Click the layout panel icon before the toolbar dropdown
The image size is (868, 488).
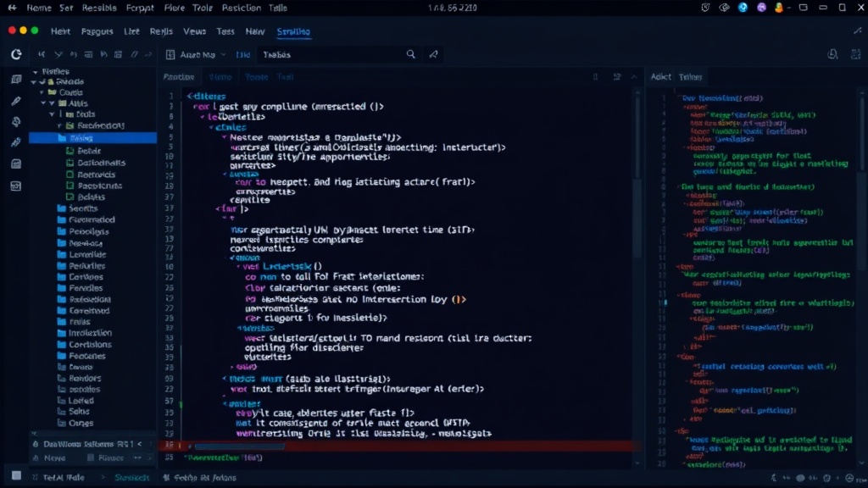click(x=170, y=55)
